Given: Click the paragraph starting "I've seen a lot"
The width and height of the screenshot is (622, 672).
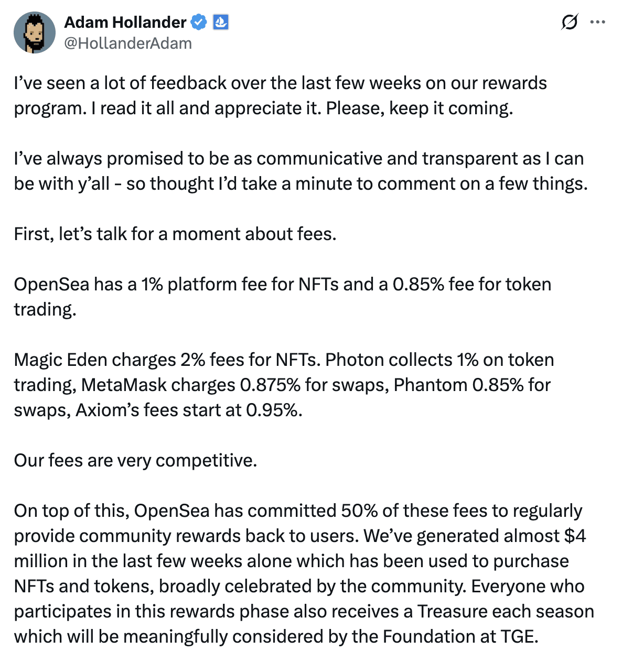Looking at the screenshot, I should pyautogui.click(x=280, y=83).
